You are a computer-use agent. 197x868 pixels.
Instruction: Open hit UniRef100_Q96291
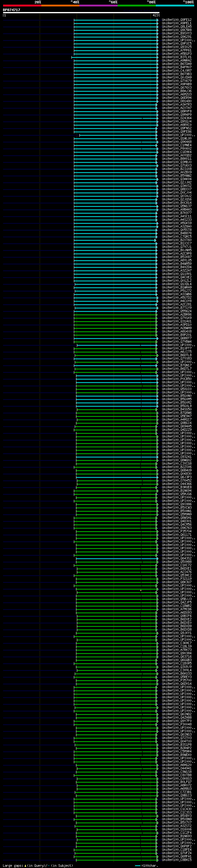click(x=177, y=37)
